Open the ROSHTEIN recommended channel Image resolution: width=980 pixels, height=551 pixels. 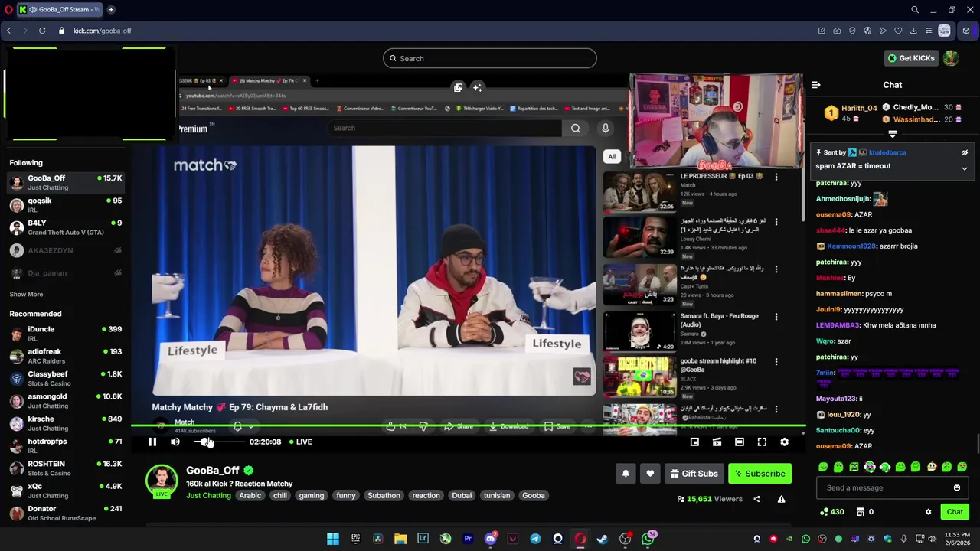(x=65, y=468)
